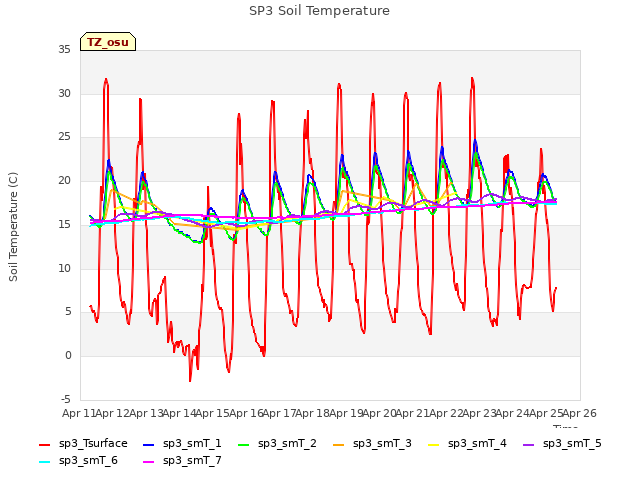Viewport: 640px width, 480px height.
Task: Click the 0 y-axis tick label
Action: pyautogui.click(x=68, y=356)
